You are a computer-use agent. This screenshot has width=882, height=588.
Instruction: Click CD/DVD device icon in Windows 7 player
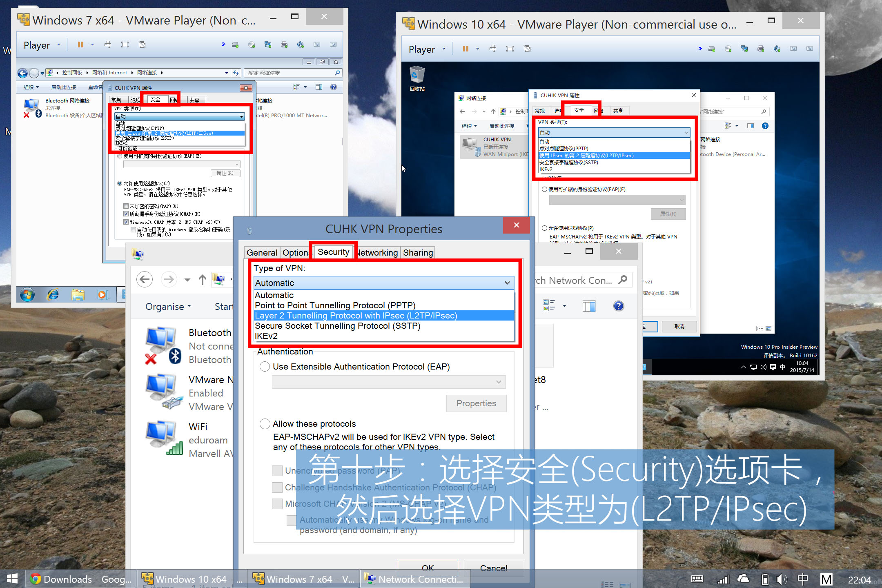pos(252,45)
